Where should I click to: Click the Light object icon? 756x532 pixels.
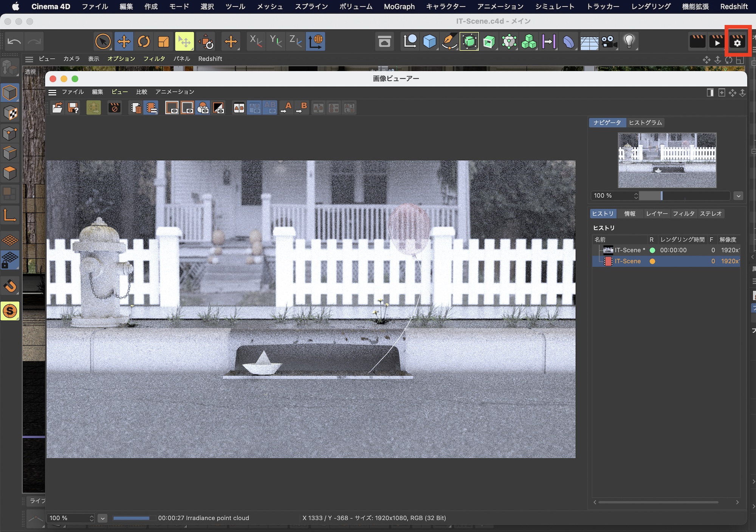(x=629, y=41)
